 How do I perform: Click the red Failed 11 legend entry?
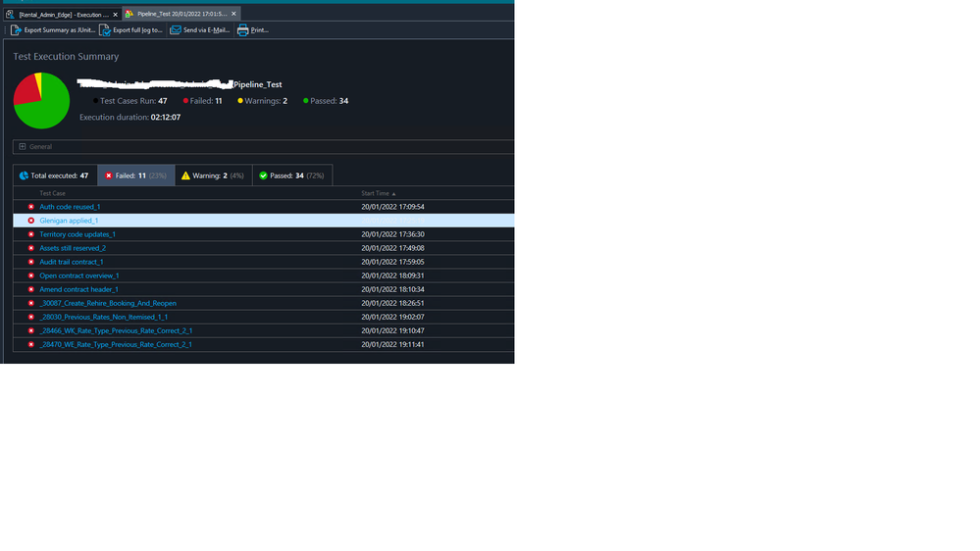point(202,101)
